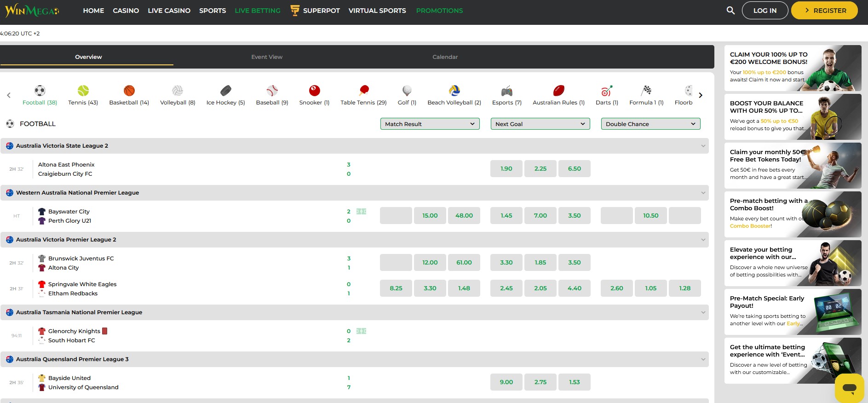
Task: Select the Tennis ball icon
Action: 83,90
